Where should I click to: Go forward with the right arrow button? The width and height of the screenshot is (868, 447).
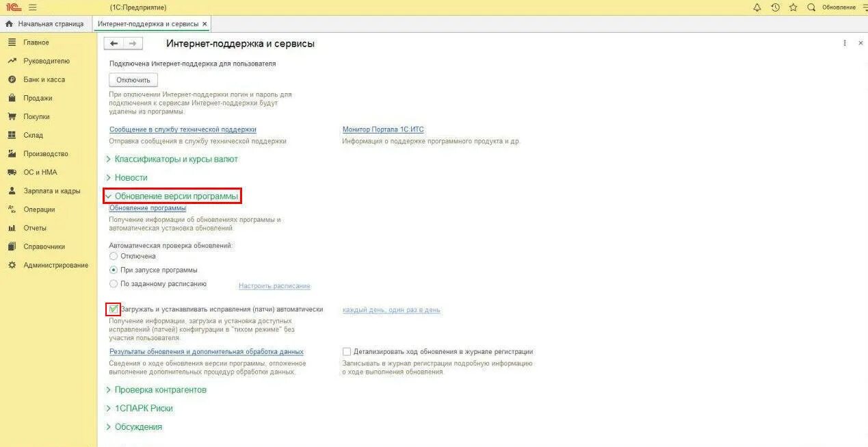[x=133, y=43]
